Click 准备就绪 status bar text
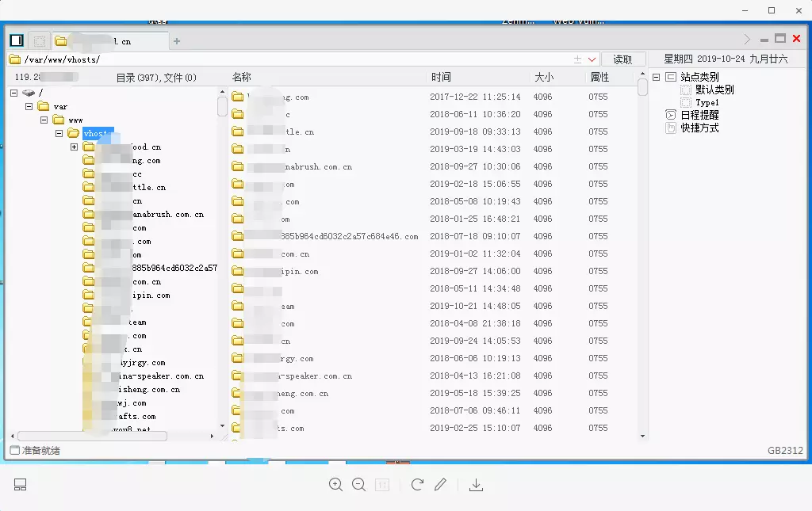Viewport: 812px width, 511px height. tap(40, 451)
